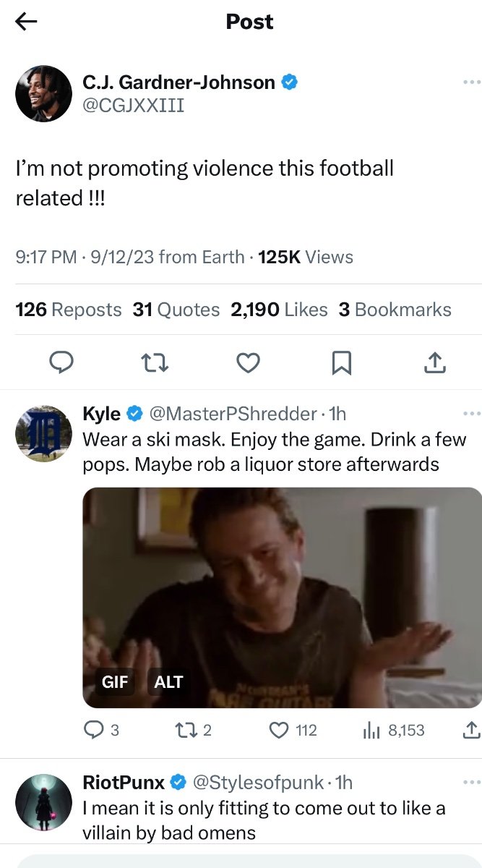Repost Kyle's reply
The image size is (482, 868).
point(186,731)
